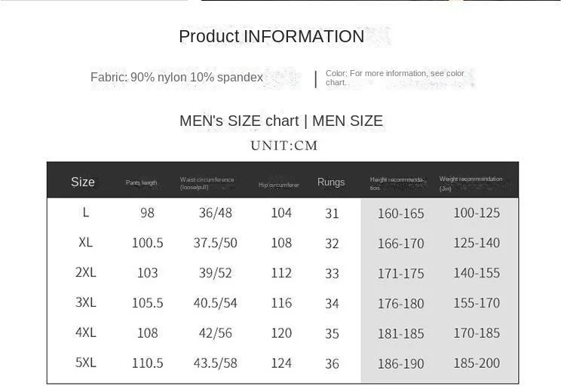
Task: Click the Waist circumference column header
Action: click(x=207, y=183)
